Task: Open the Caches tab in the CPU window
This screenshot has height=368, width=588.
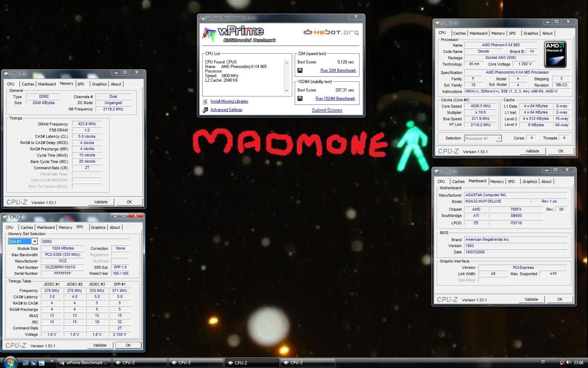Action: tap(459, 33)
